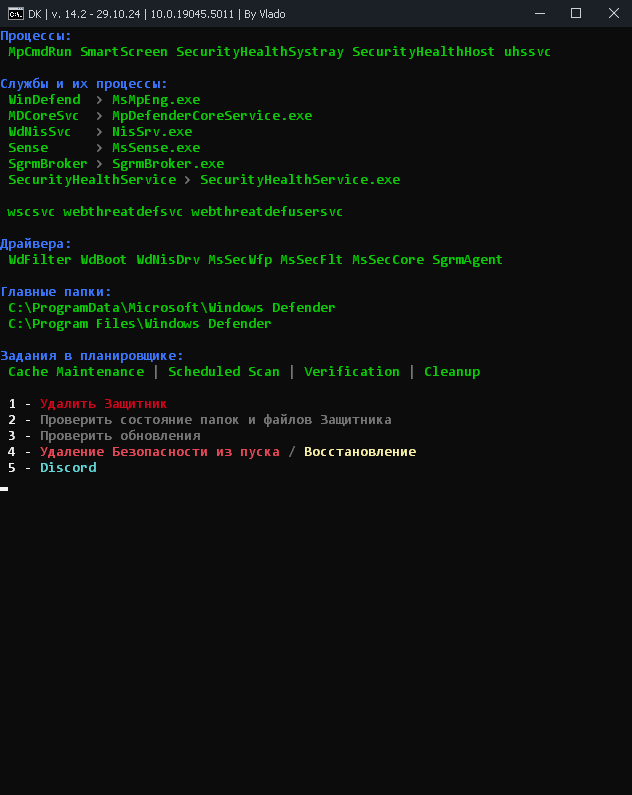Click menu option 5 'Discord'
Screen dimensions: 632x795
tap(68, 467)
